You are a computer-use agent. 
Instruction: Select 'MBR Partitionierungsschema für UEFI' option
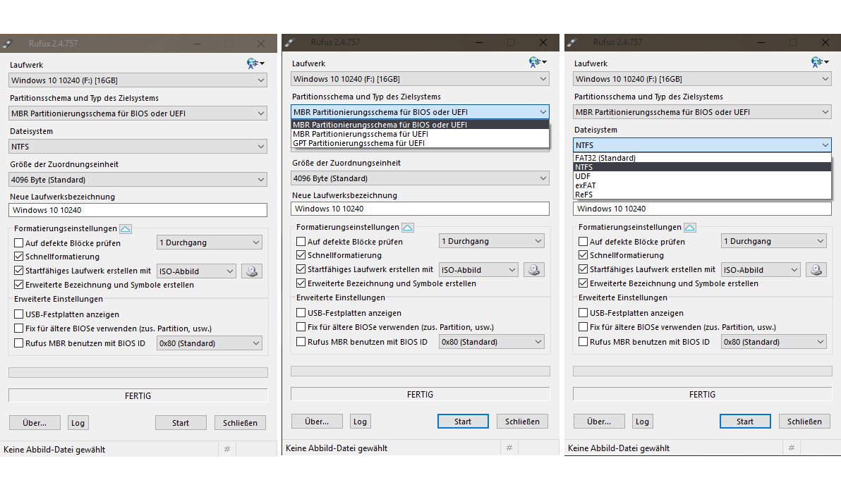(x=420, y=134)
